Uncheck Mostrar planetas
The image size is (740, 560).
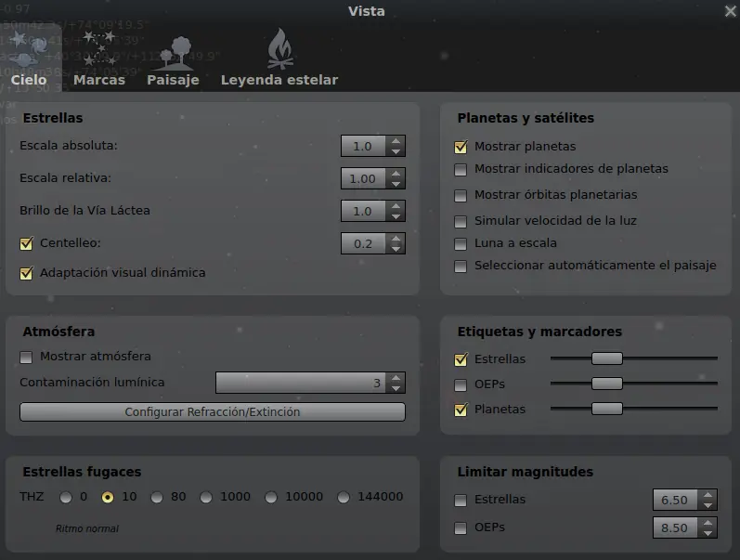pyautogui.click(x=461, y=147)
